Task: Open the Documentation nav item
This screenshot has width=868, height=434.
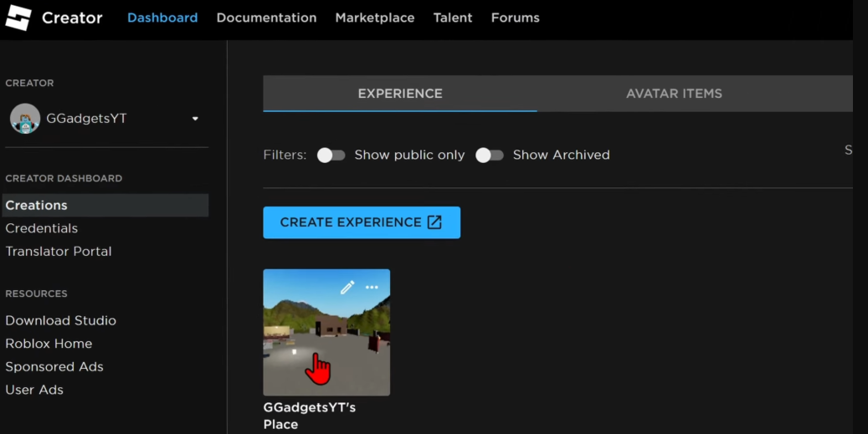Action: pos(266,18)
